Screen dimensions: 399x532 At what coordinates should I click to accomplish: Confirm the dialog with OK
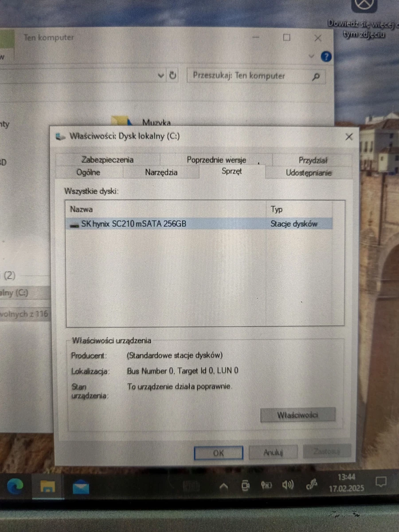point(219,453)
